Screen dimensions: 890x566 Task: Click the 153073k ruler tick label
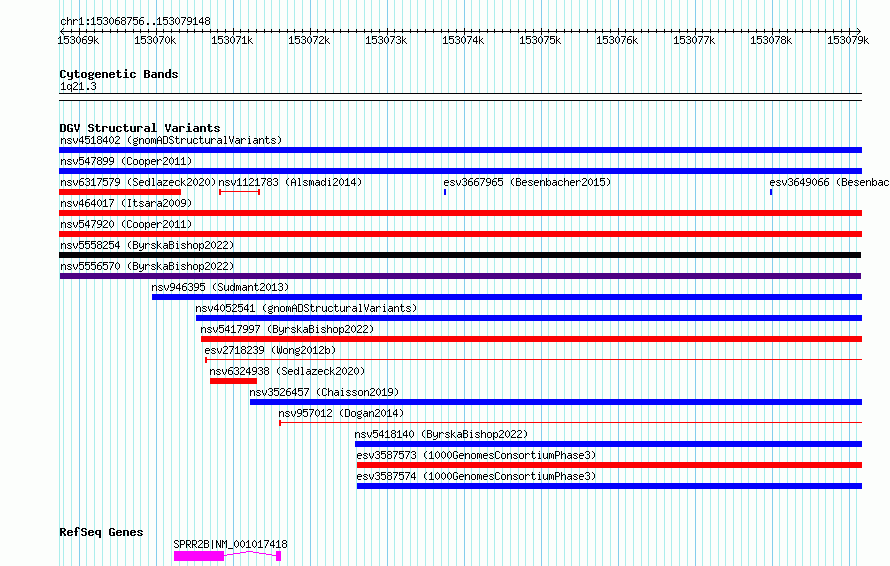386,40
